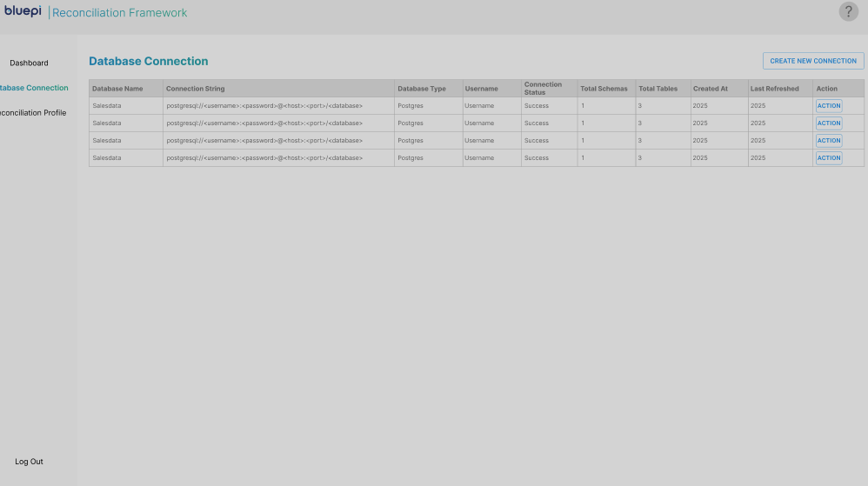Open the help question mark icon

click(848, 11)
